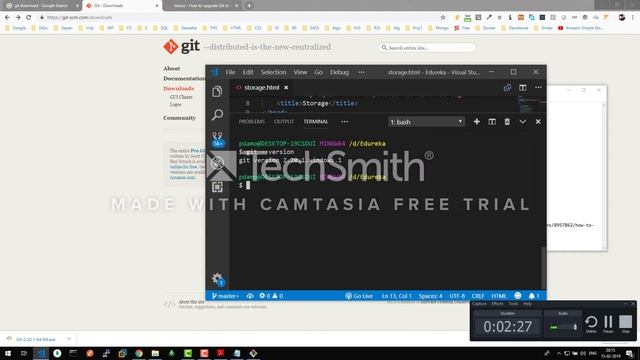Open a new Chrome tab
Viewport: 640px width, 360px height.
pos(249,6)
